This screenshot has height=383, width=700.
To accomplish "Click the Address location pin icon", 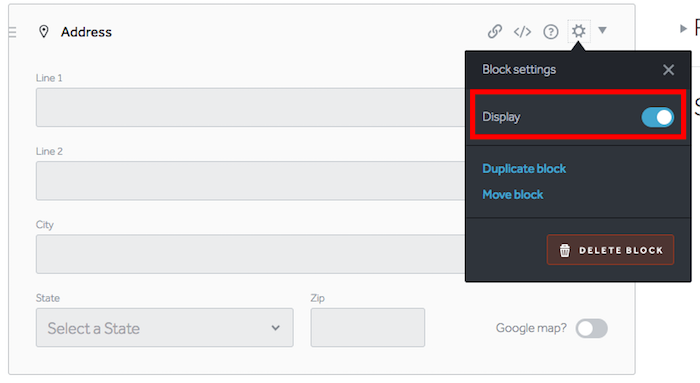I will coord(44,32).
